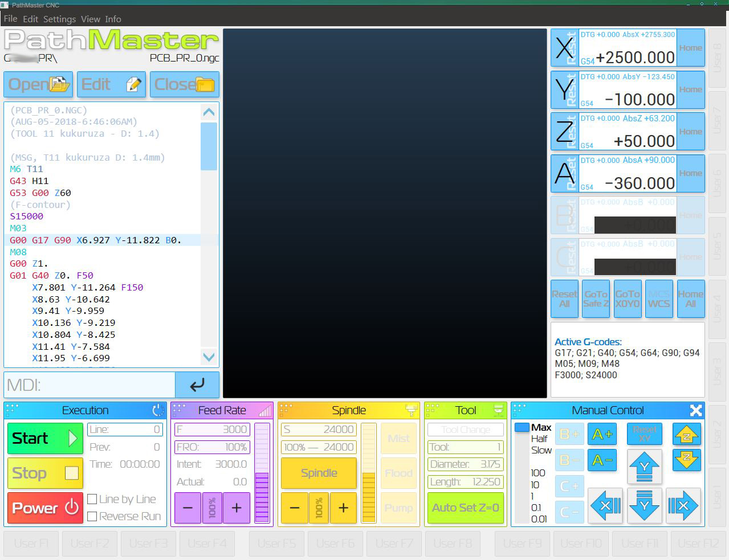Adjust the purple feed rate override slider
The height and width of the screenshot is (560, 729).
(262, 473)
